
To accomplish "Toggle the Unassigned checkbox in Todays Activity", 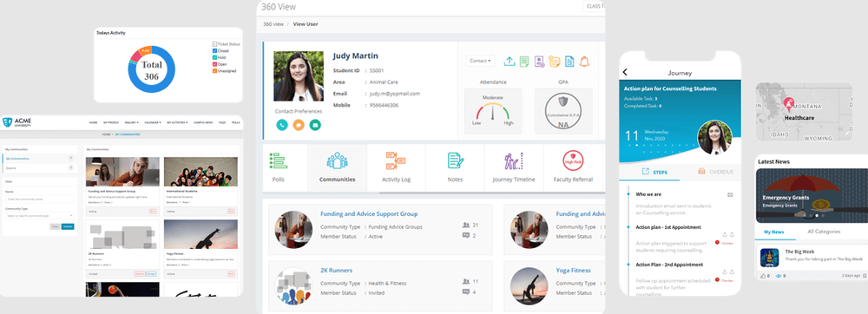I will tap(214, 71).
